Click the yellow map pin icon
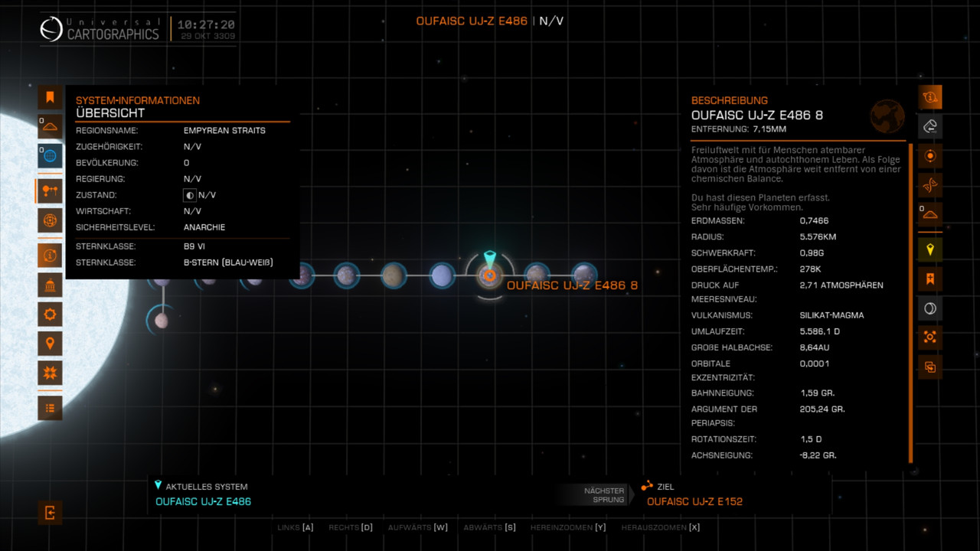The image size is (980, 551). pos(930,249)
